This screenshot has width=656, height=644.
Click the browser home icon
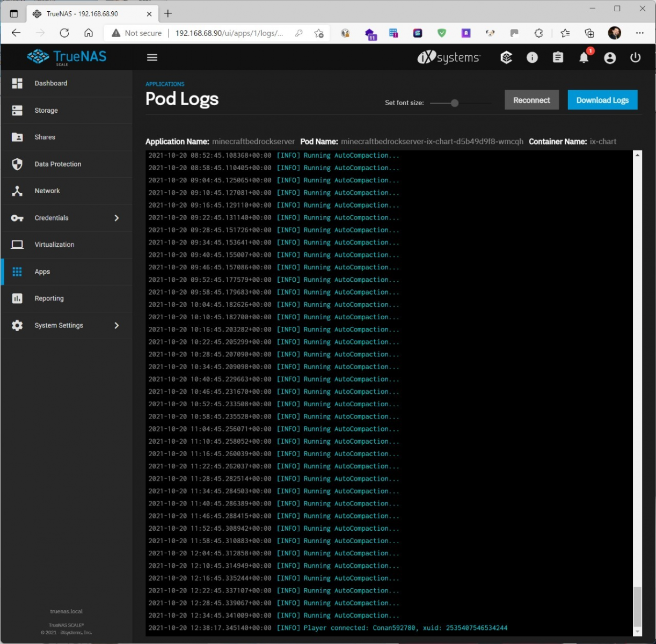coord(89,33)
